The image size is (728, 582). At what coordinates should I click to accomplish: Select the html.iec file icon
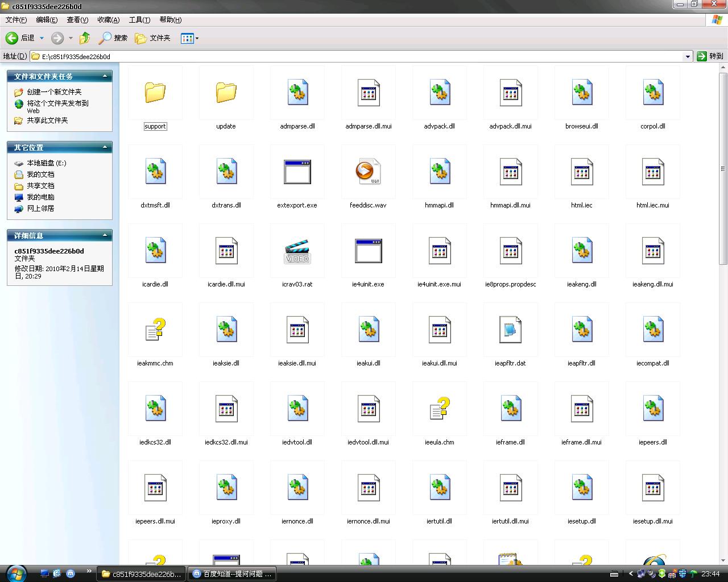[x=582, y=172]
